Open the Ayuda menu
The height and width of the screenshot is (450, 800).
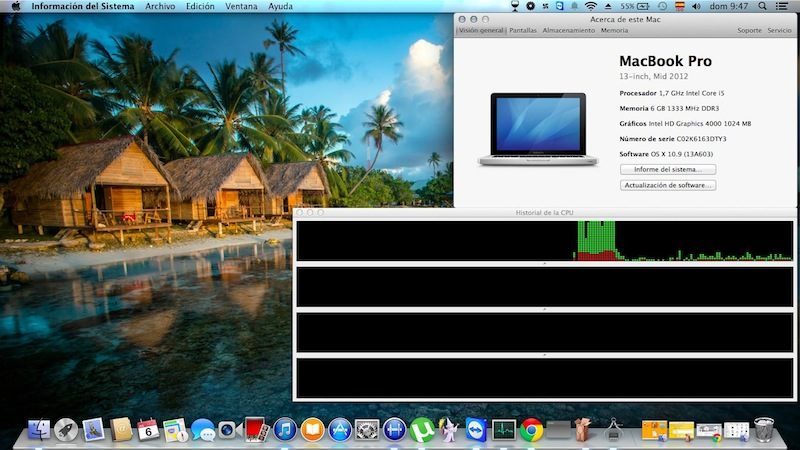point(280,6)
